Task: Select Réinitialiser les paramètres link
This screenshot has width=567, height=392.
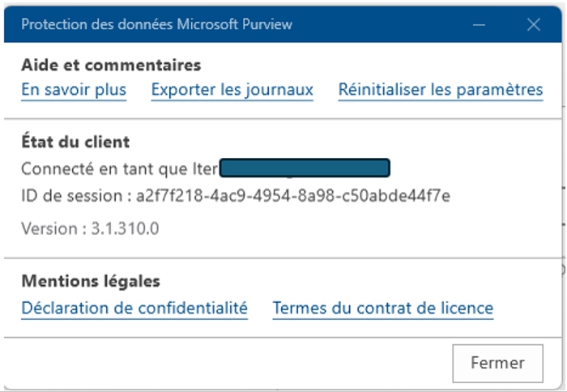Action: pyautogui.click(x=440, y=90)
